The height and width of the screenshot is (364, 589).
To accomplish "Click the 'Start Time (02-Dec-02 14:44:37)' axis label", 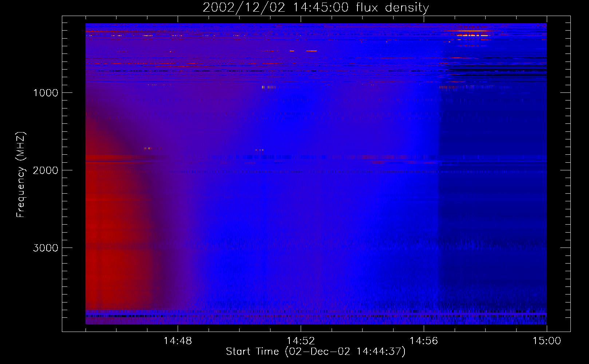I will [x=316, y=352].
